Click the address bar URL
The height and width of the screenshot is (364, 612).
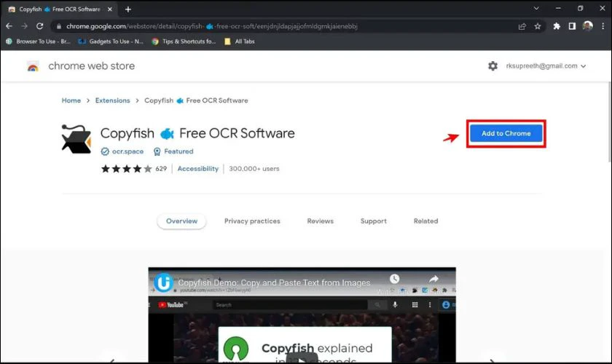pyautogui.click(x=211, y=26)
